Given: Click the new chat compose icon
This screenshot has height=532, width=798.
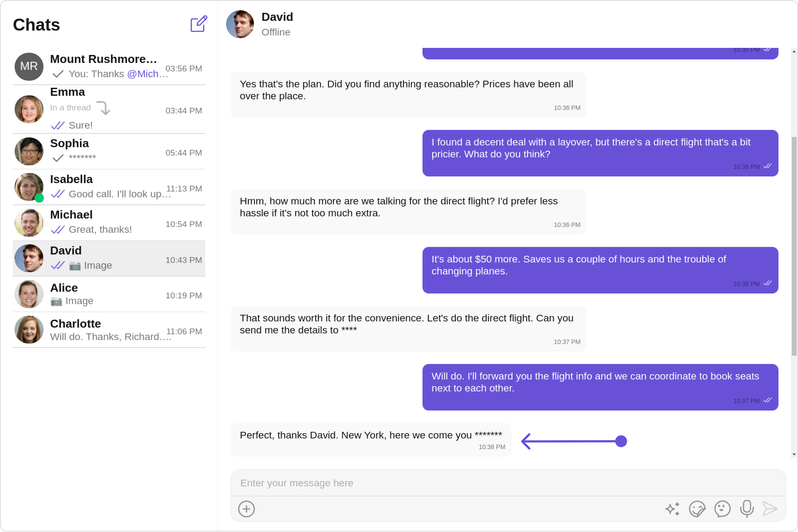Looking at the screenshot, I should coord(198,24).
